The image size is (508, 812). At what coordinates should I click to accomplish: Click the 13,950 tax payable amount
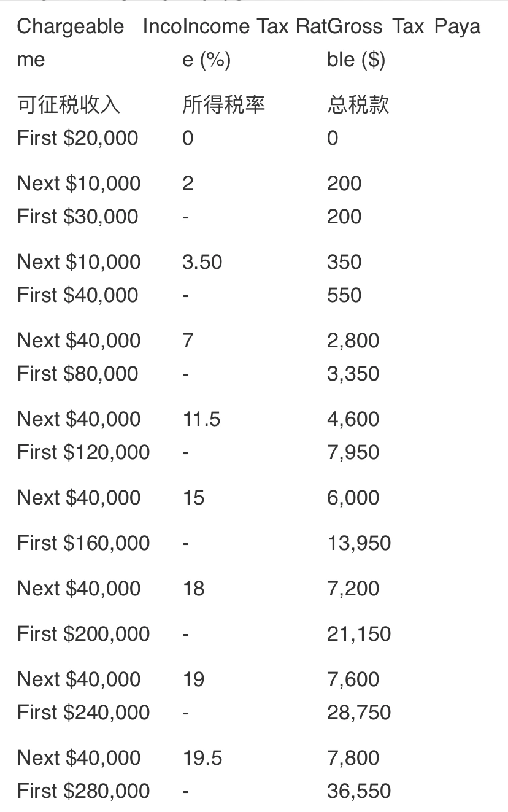(358, 543)
